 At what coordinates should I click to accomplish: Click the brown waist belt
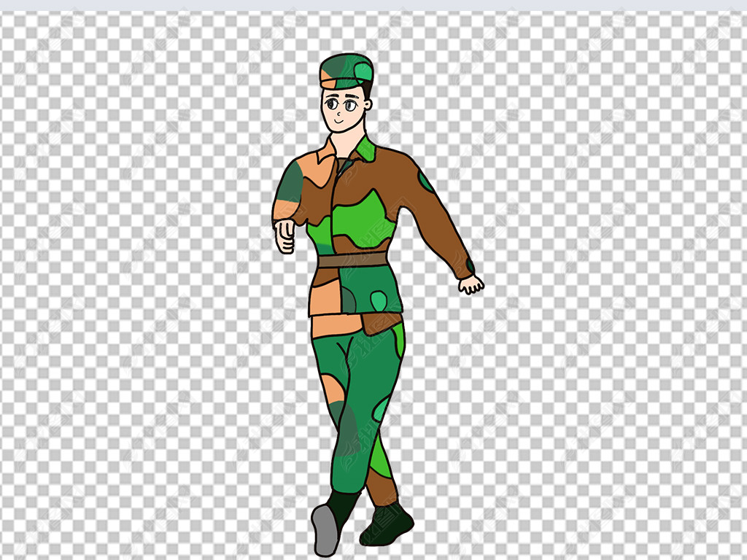point(352,260)
